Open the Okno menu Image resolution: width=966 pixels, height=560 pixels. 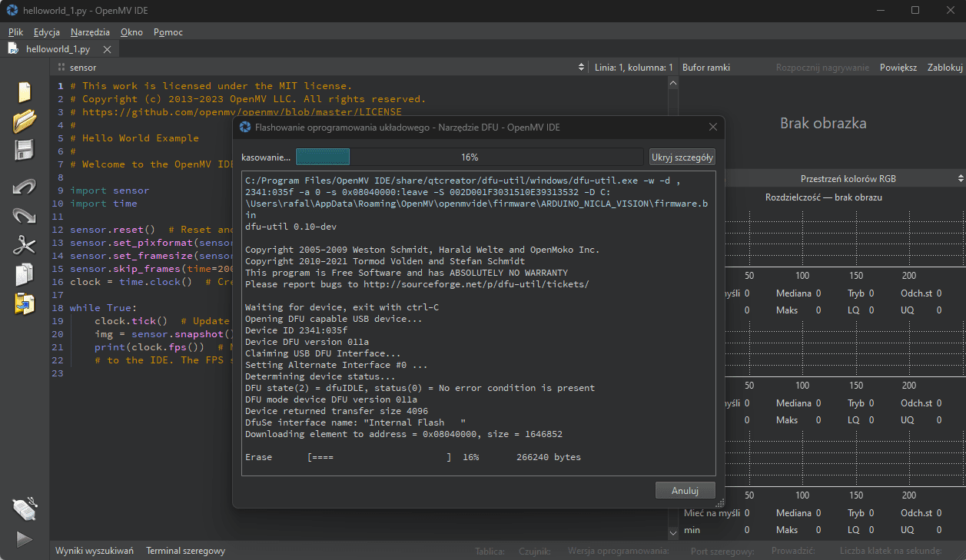131,32
